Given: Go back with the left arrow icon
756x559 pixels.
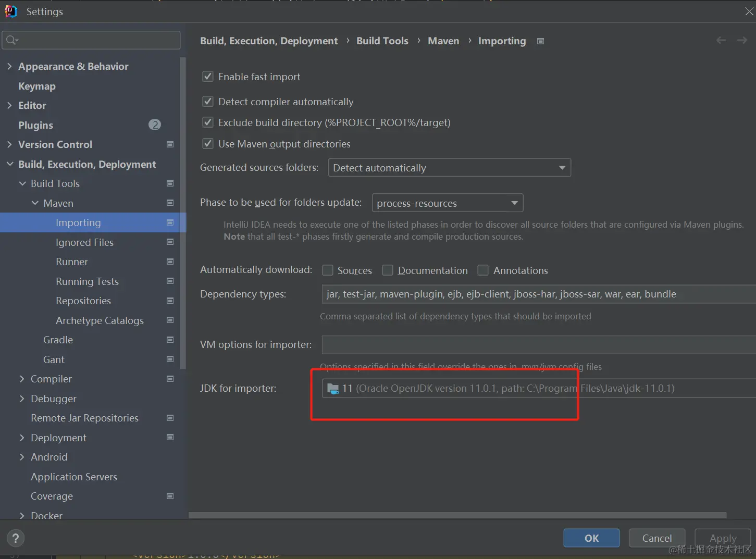Looking at the screenshot, I should tap(721, 40).
